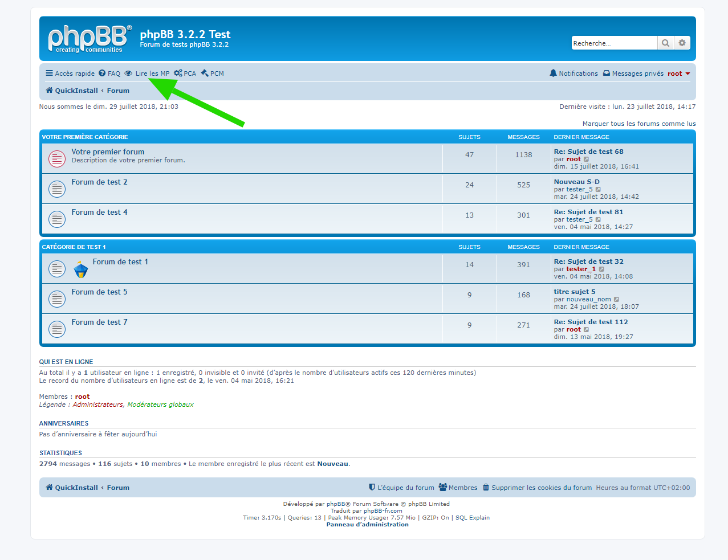Open the root user dropdown
This screenshot has width=728, height=560.
pos(678,73)
